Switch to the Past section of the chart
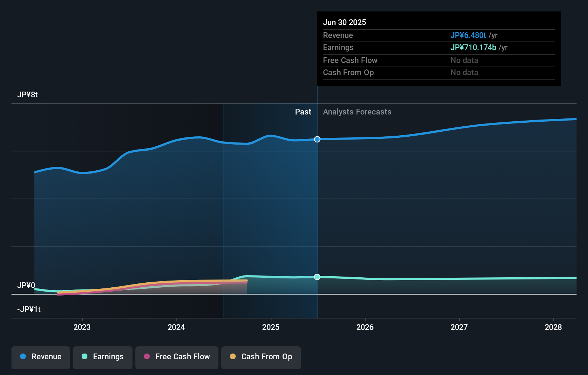Screen dimensions: 588x375 tap(303, 112)
